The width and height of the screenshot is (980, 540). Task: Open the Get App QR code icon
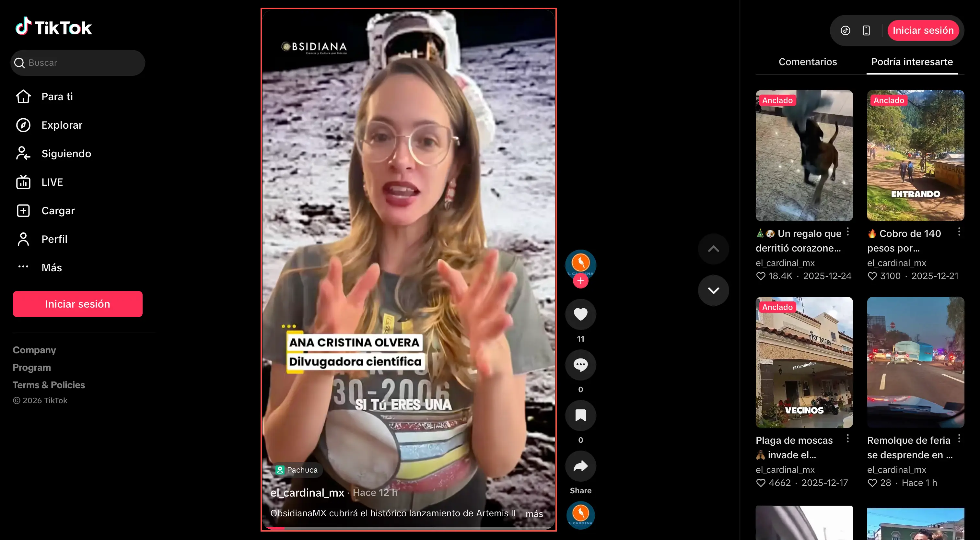[866, 30]
